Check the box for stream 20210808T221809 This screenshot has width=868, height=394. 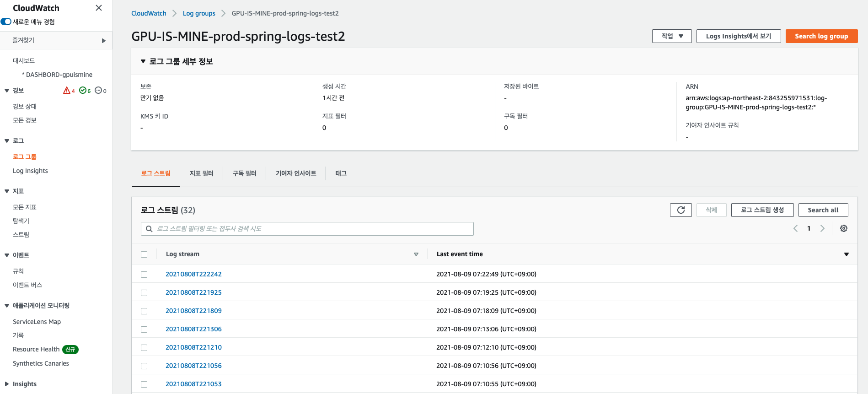[144, 311]
